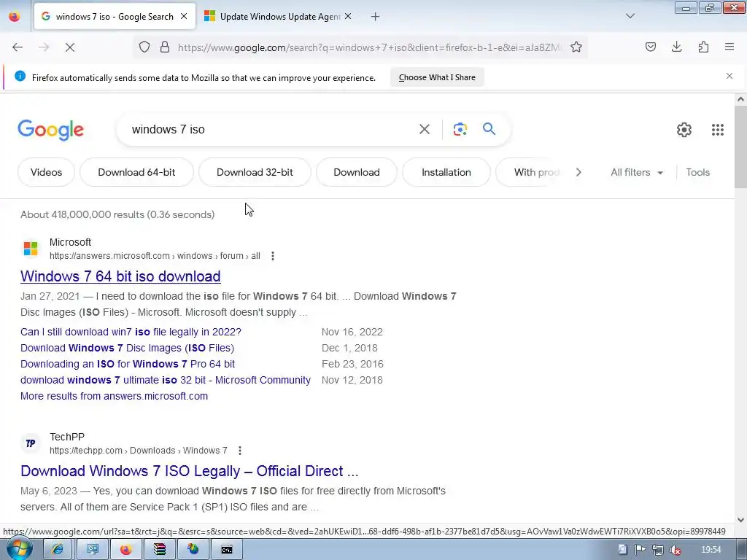Click the muted volume tray icon
The height and width of the screenshot is (560, 747).
[x=675, y=550]
